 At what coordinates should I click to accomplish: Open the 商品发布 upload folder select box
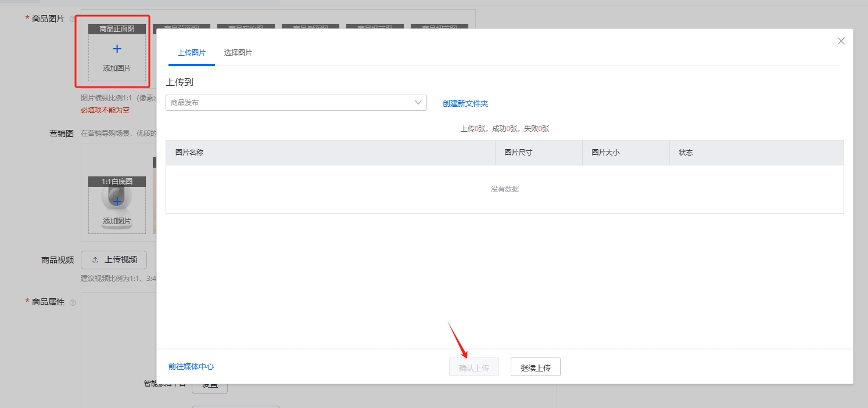pyautogui.click(x=290, y=103)
